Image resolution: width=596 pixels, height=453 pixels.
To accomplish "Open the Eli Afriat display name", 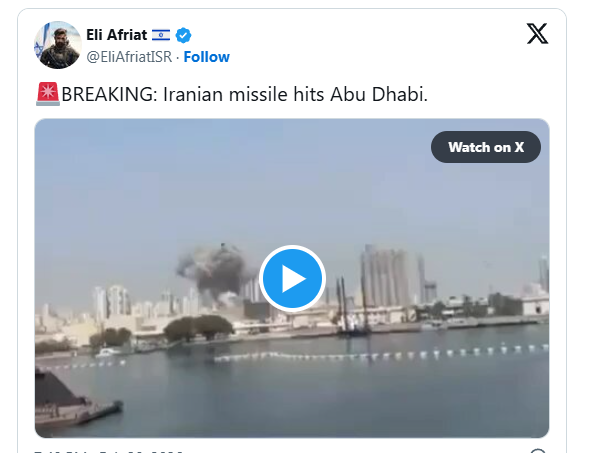I will pos(116,35).
